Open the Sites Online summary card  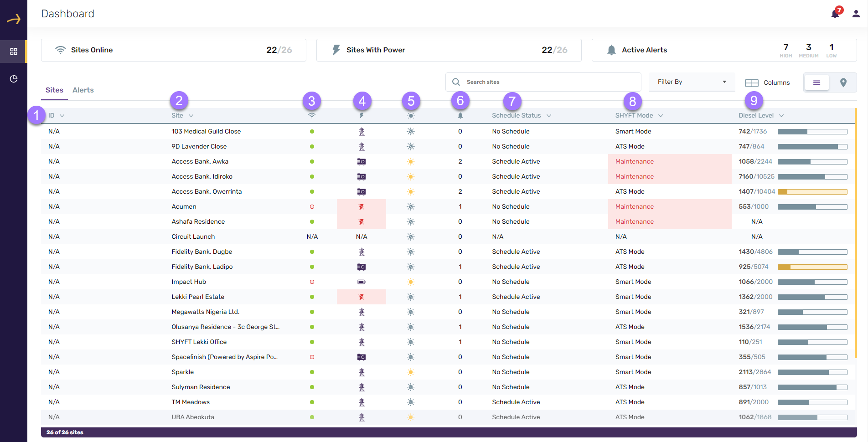[x=173, y=50]
